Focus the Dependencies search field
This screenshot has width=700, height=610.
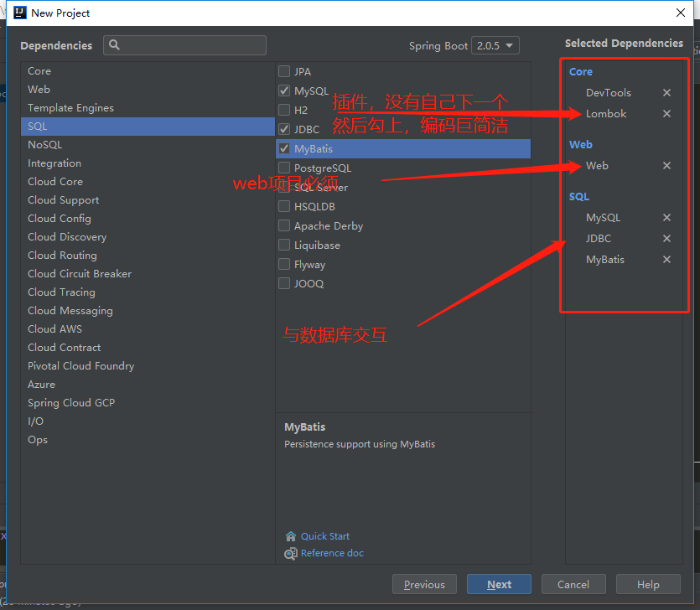tap(184, 45)
